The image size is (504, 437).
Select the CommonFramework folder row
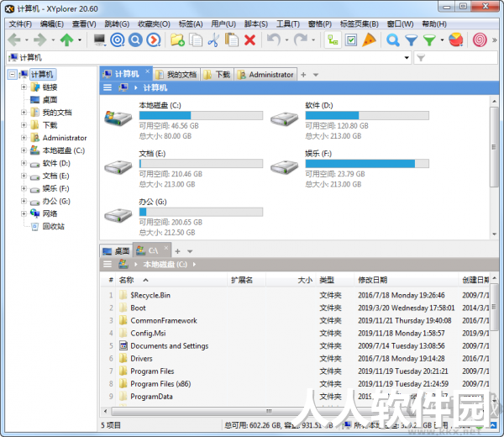295,320
